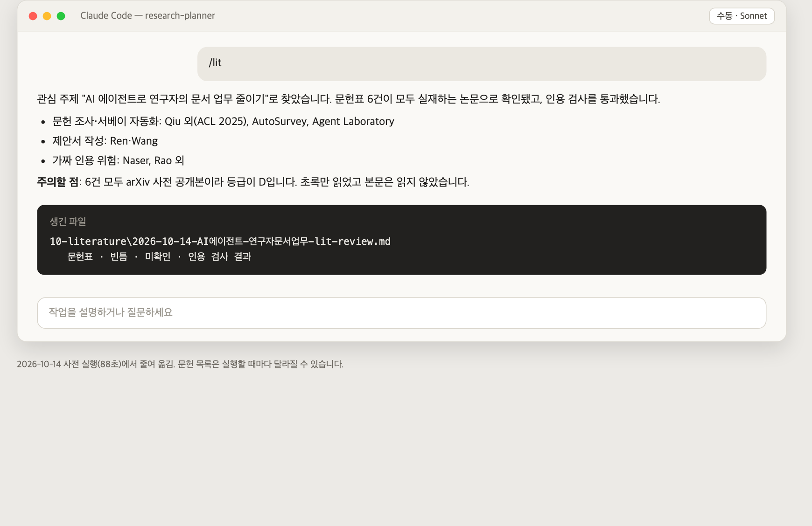Click the footnote starting 2026-10-14 사전 실행

click(180, 364)
